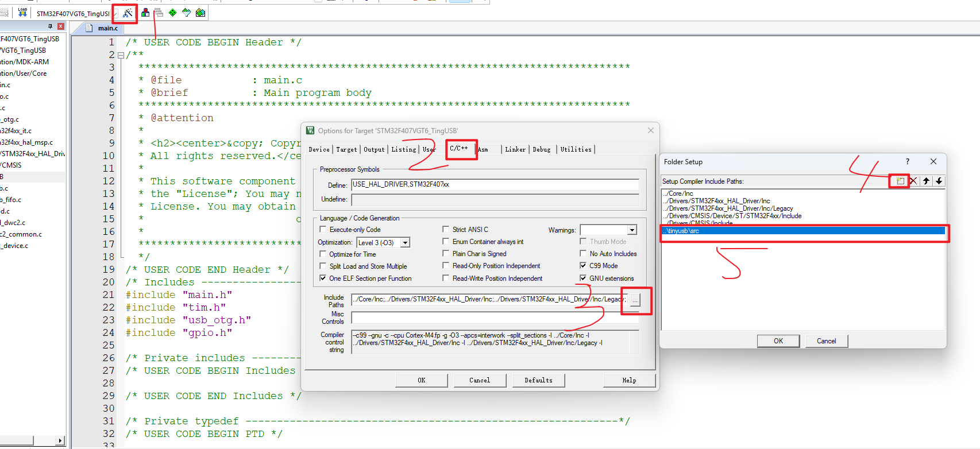The width and height of the screenshot is (980, 449).
Task: Click the Help button in Options dialog
Action: coord(629,380)
